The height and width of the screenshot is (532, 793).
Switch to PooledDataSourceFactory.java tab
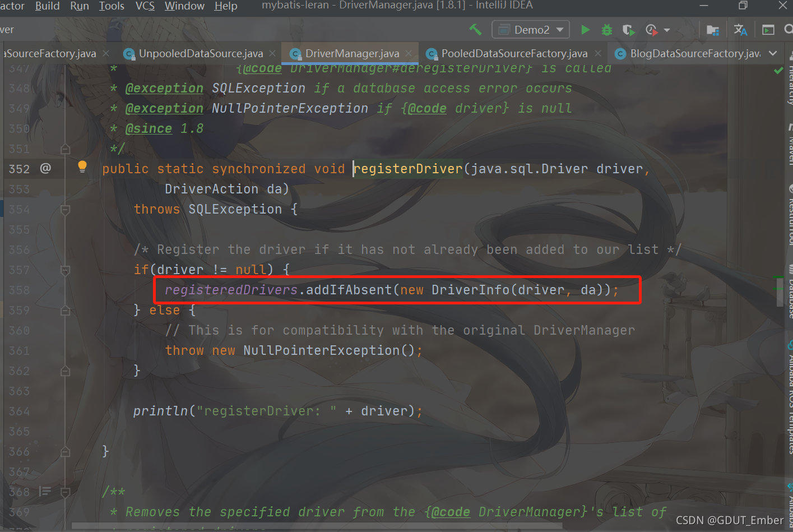(514, 53)
